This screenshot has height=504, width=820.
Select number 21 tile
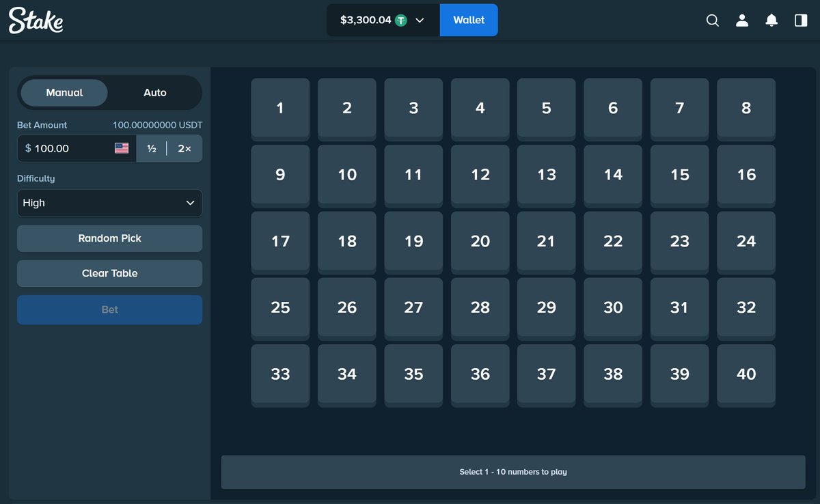[x=547, y=242]
